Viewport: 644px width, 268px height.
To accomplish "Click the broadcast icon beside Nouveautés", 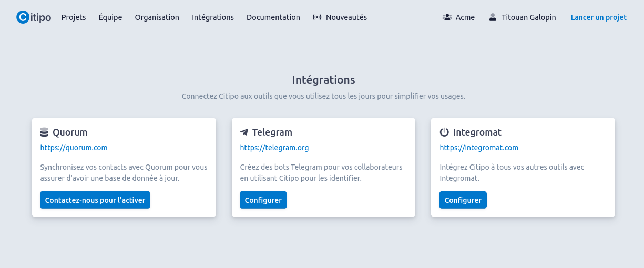I will pos(317,17).
